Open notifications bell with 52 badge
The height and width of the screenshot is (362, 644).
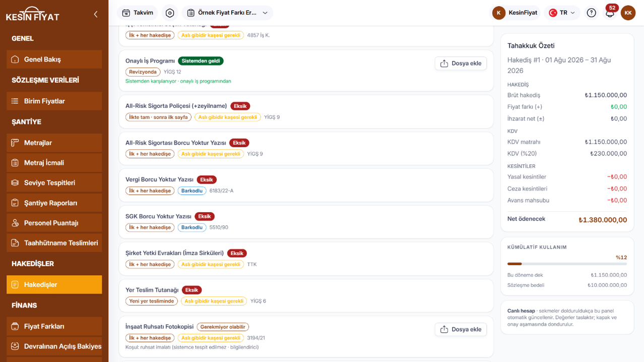point(610,13)
